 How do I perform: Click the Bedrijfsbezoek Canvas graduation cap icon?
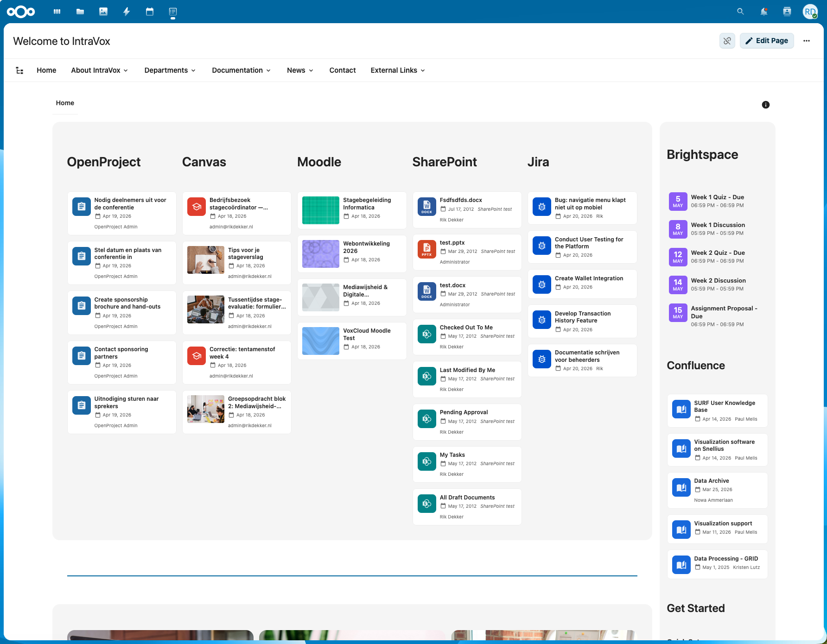point(197,206)
